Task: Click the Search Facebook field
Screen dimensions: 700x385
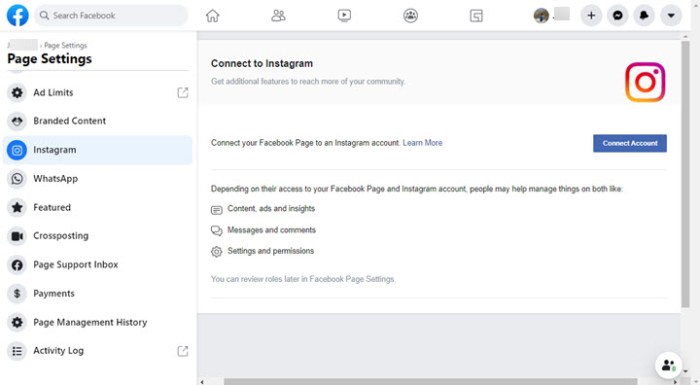Action: click(111, 16)
